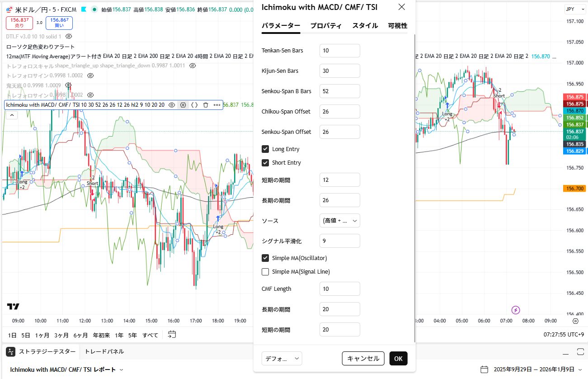This screenshot has width=588, height=379.
Task: Switch to the スタイル tab
Action: click(365, 26)
